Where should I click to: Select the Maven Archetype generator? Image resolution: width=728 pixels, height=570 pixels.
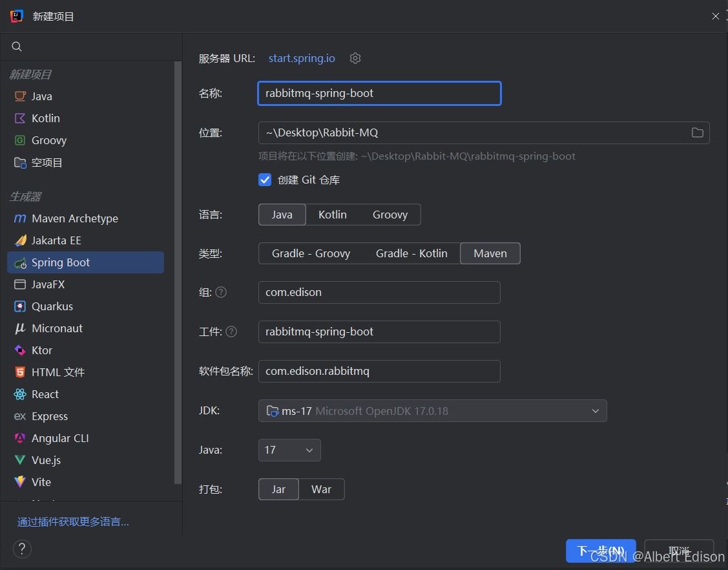(x=85, y=218)
